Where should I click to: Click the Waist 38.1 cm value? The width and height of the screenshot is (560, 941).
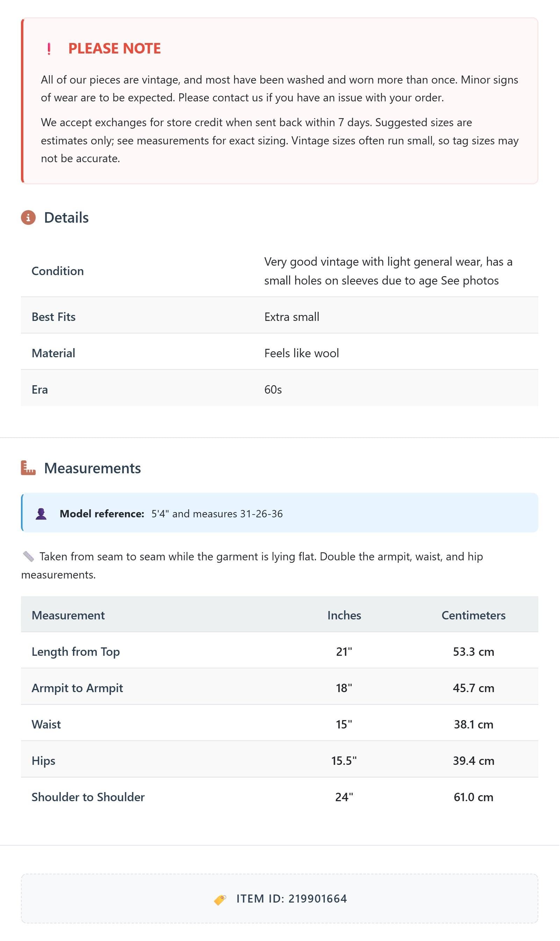[x=474, y=724]
